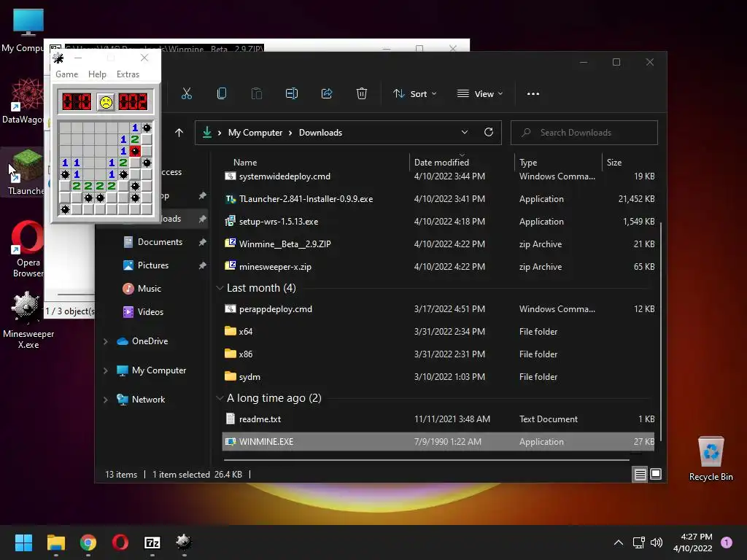Screen dimensions: 747x560
Task: Open the Windows Start menu
Action: pos(23,542)
